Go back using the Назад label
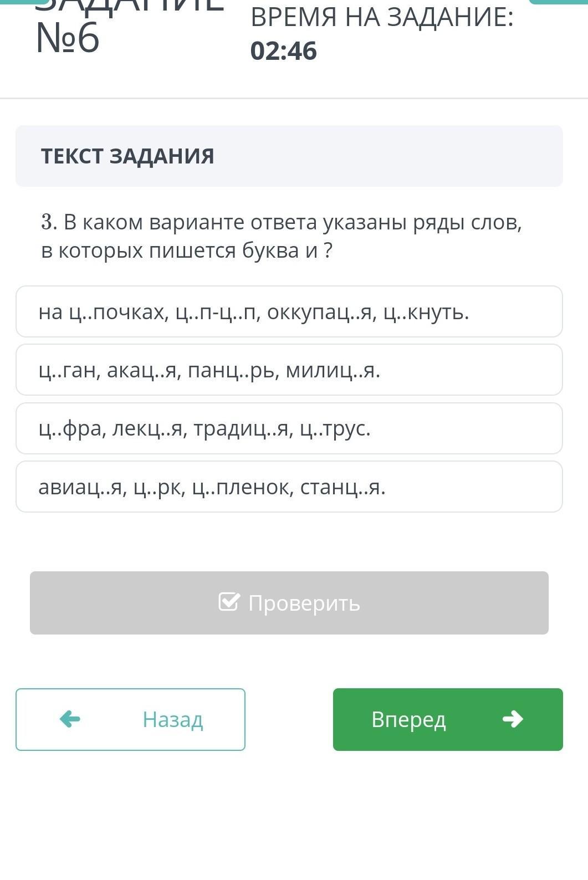Viewport: 588px width, 880px height. (173, 719)
